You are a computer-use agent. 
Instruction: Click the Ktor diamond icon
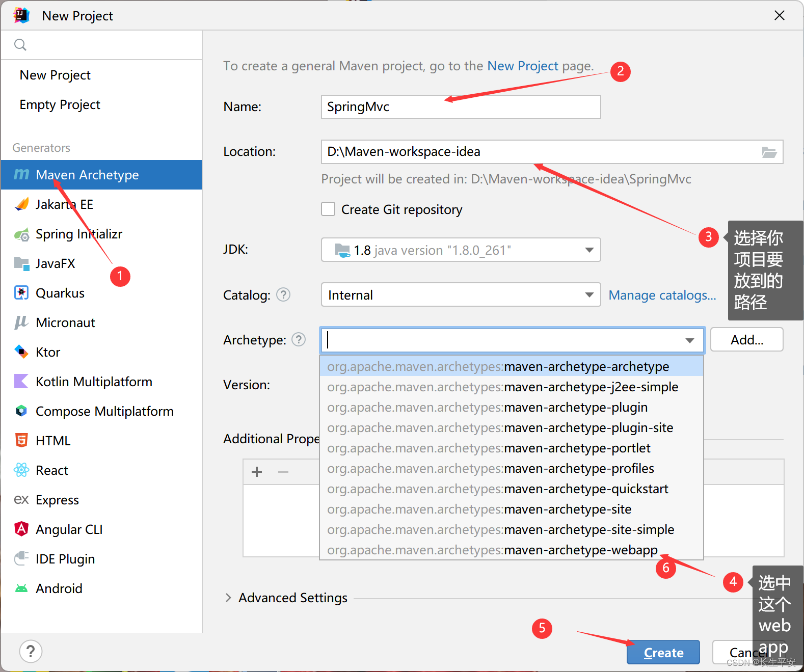pyautogui.click(x=21, y=352)
